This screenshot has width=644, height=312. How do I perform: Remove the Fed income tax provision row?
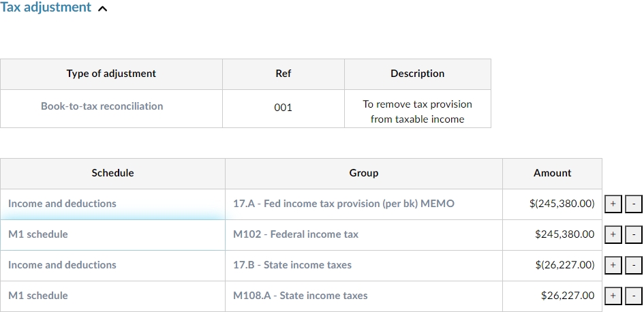633,204
